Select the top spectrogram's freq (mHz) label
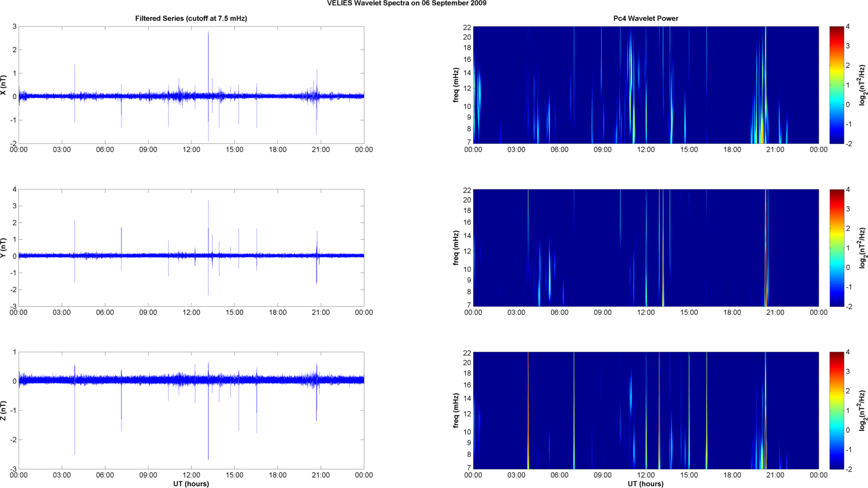The width and height of the screenshot is (868, 488). [x=456, y=85]
